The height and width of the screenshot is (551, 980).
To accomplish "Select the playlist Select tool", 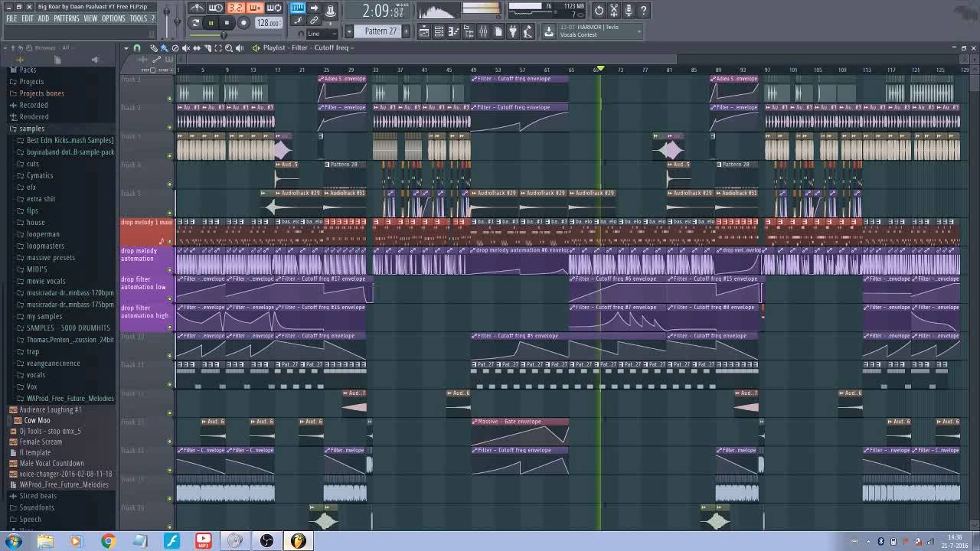I will point(218,47).
